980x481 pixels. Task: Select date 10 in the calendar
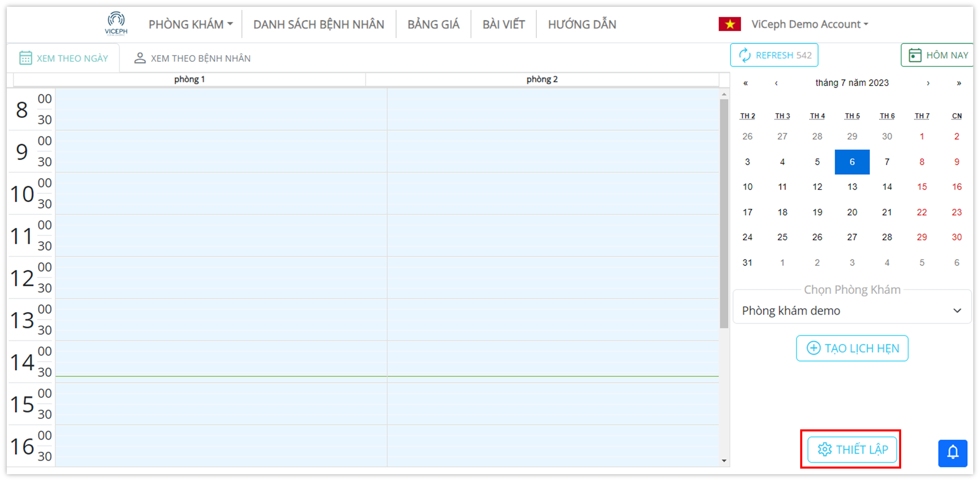click(747, 187)
